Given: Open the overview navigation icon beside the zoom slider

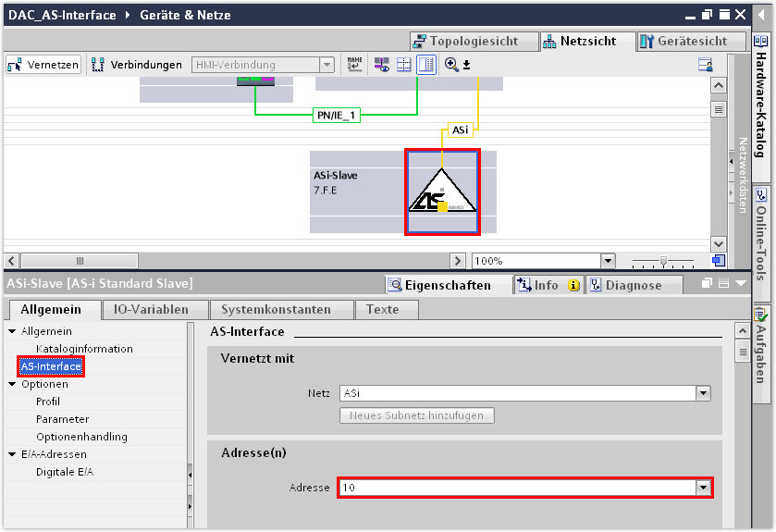Looking at the screenshot, I should click(718, 261).
